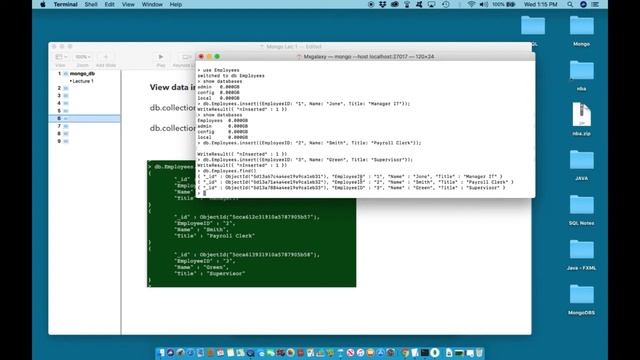Select the Mongo folder on desktop
Viewport: 640px width, 360px height.
(582, 31)
